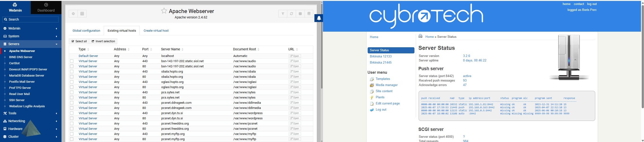Focus the Webmin Search field
This screenshot has width=644, height=142.
coord(30,20)
